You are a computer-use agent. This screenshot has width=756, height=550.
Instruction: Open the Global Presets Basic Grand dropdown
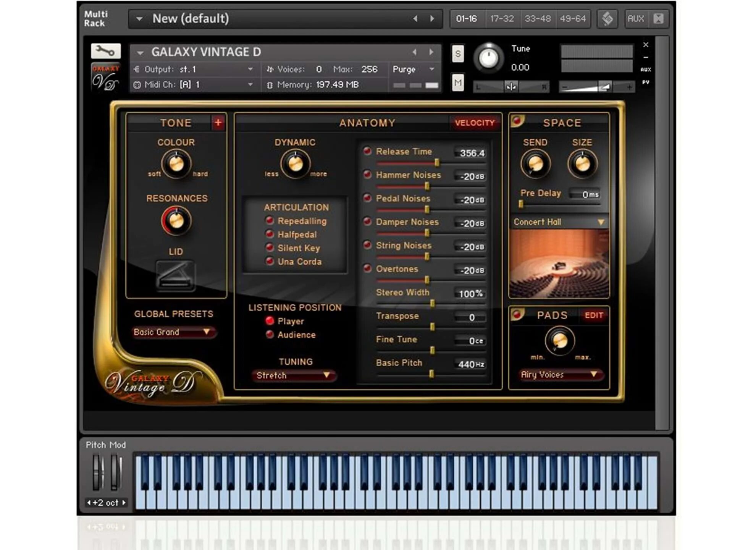click(174, 332)
